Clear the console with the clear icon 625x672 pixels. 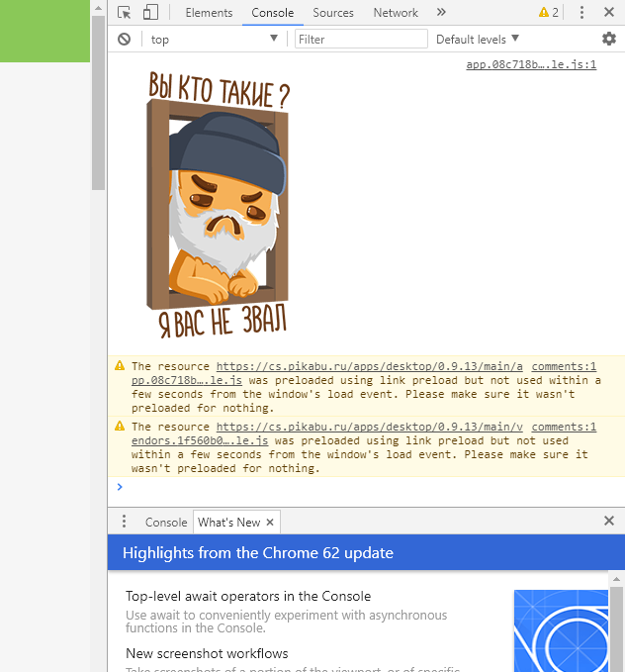click(124, 39)
